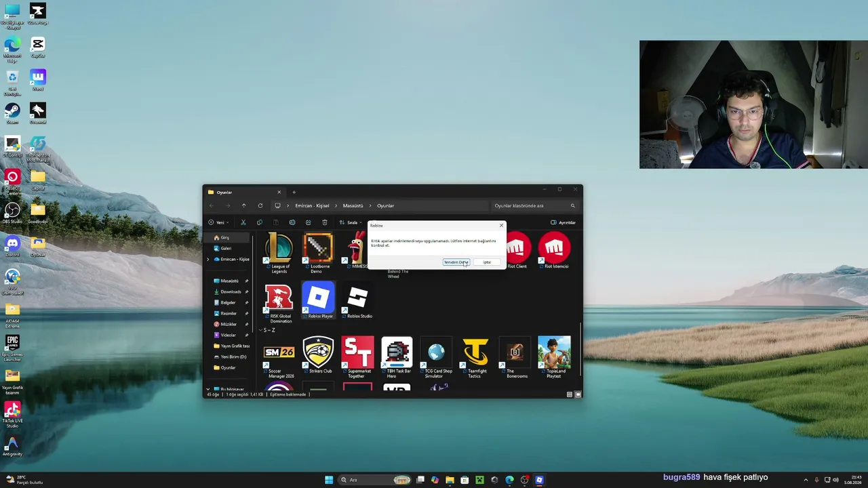Open the Recycle Bin on desktop
This screenshot has height=488, width=868.
click(x=12, y=83)
